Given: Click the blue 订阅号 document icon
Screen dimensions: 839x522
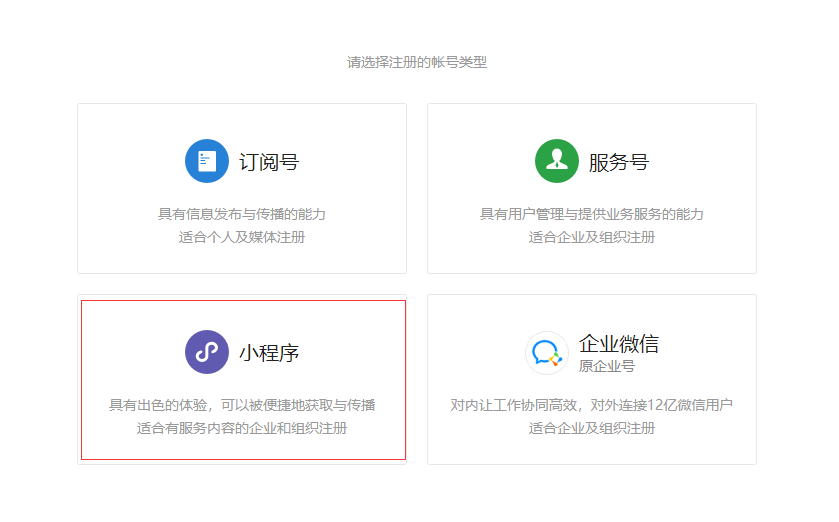Looking at the screenshot, I should [x=207, y=161].
